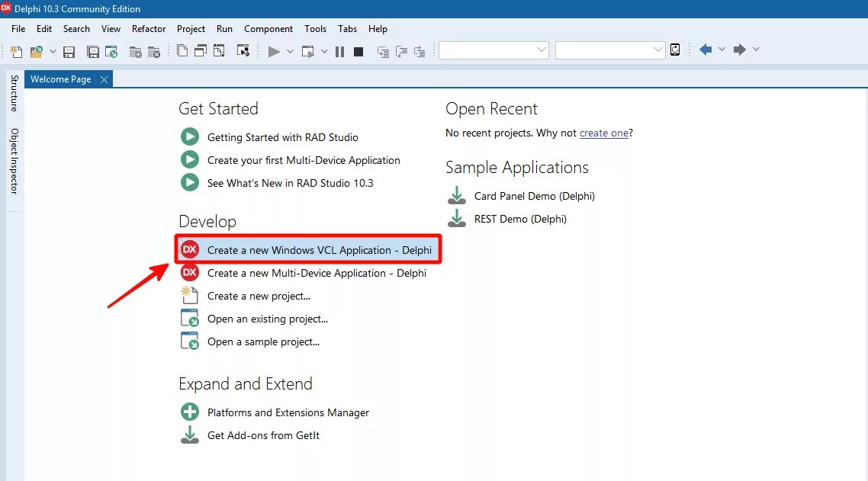Click the gray Forward navigation arrow

(x=740, y=50)
